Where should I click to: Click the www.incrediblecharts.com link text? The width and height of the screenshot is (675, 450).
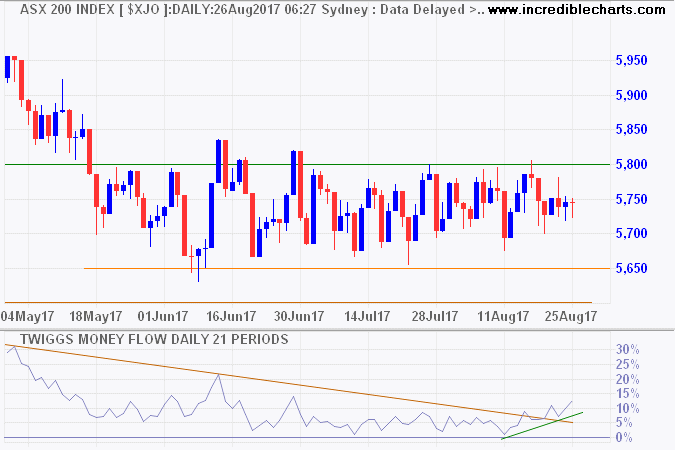coord(576,9)
